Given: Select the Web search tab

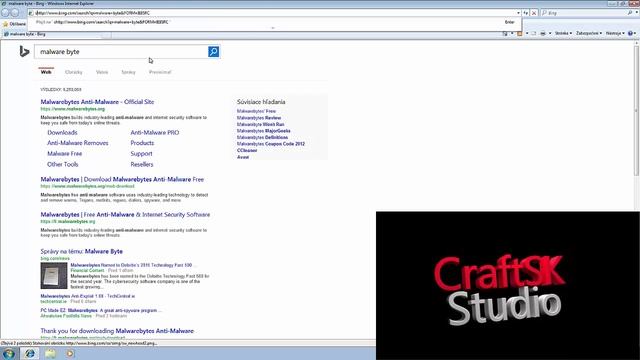Looking at the screenshot, I should pos(46,72).
